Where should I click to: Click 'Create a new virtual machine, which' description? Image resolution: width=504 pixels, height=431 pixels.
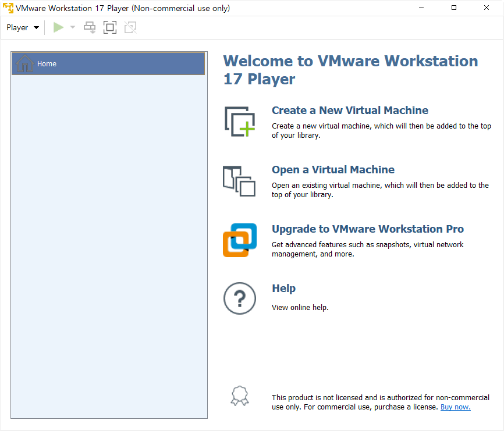pos(381,131)
